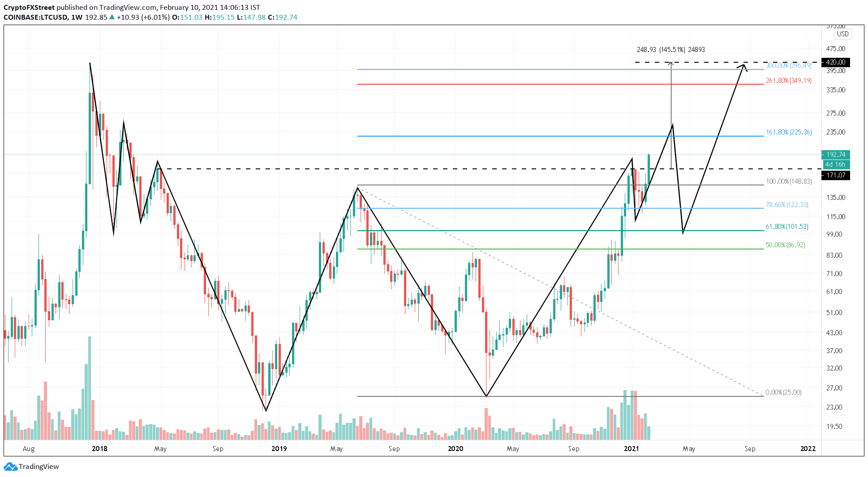Select the 171.07 price label

coord(836,175)
